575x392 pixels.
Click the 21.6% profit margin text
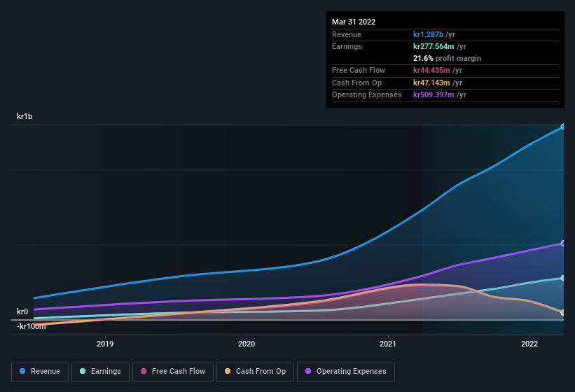[447, 58]
